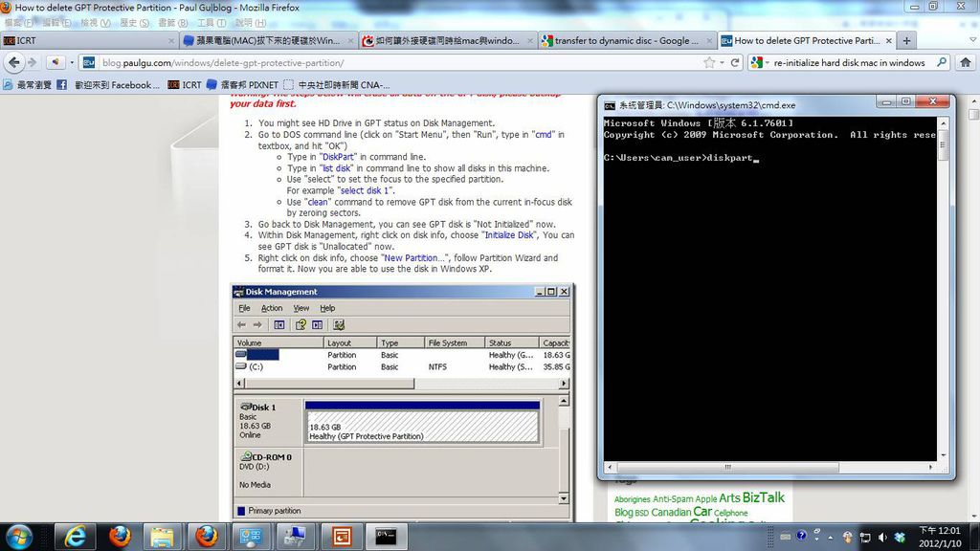Click the Firefox forward arrow button
This screenshot has height=551, width=980.
click(x=33, y=62)
